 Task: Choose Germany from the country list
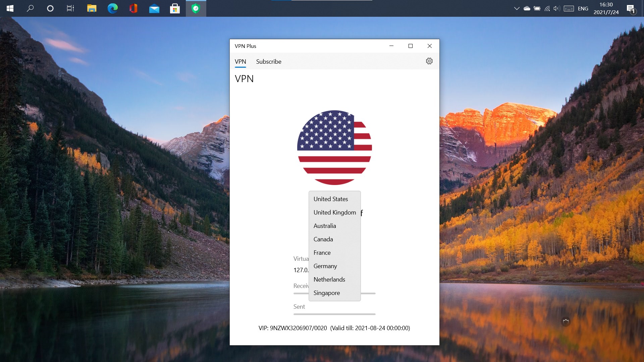pos(325,266)
